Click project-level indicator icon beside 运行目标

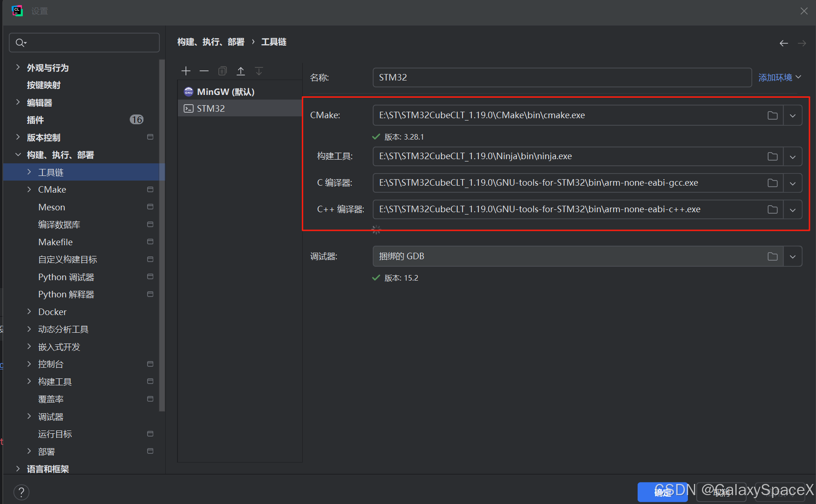pyautogui.click(x=150, y=434)
